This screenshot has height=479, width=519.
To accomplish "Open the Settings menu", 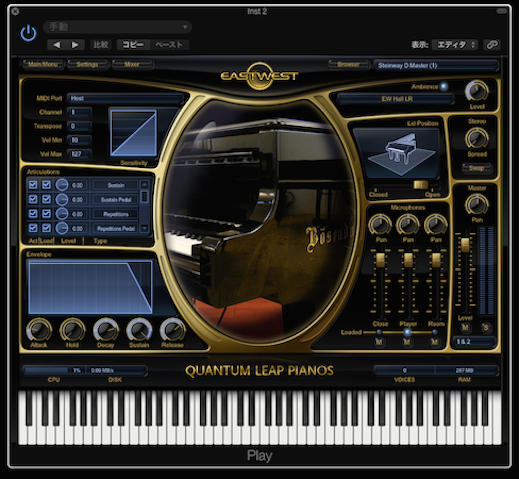I will pos(87,64).
